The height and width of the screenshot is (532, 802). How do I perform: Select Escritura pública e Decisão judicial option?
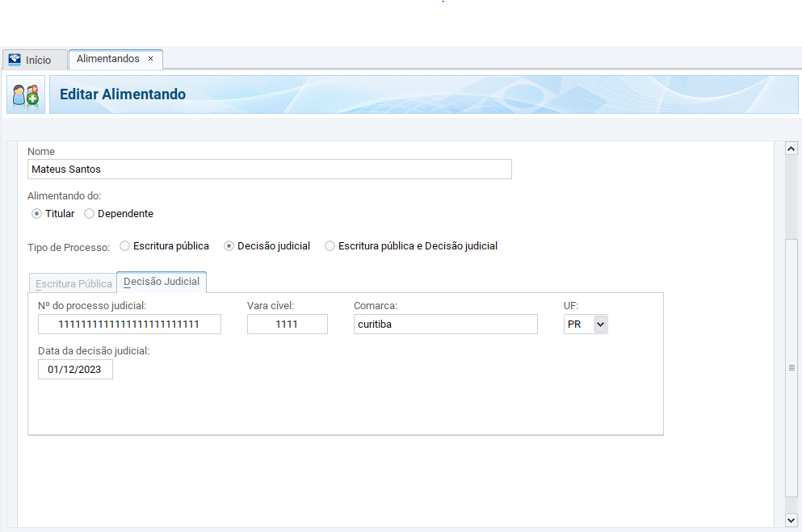(330, 246)
